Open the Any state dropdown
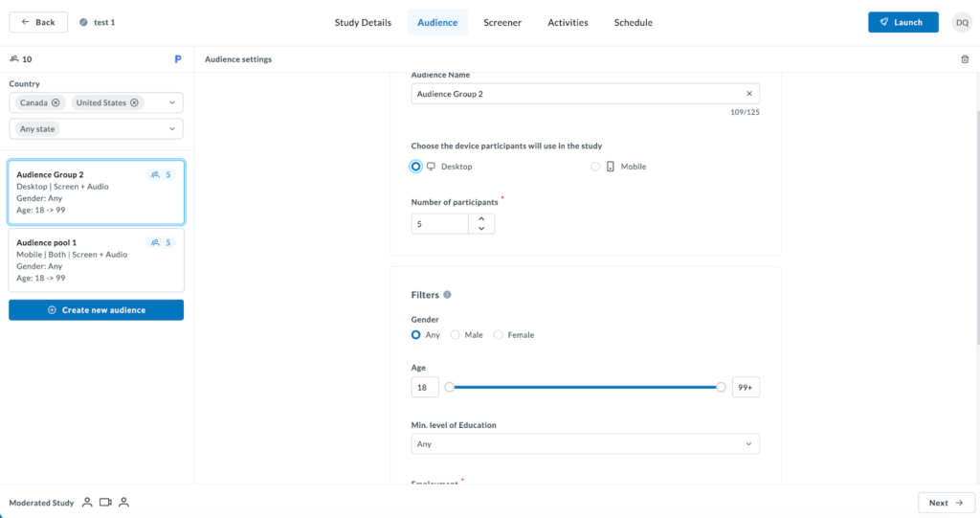980x518 pixels. click(96, 128)
